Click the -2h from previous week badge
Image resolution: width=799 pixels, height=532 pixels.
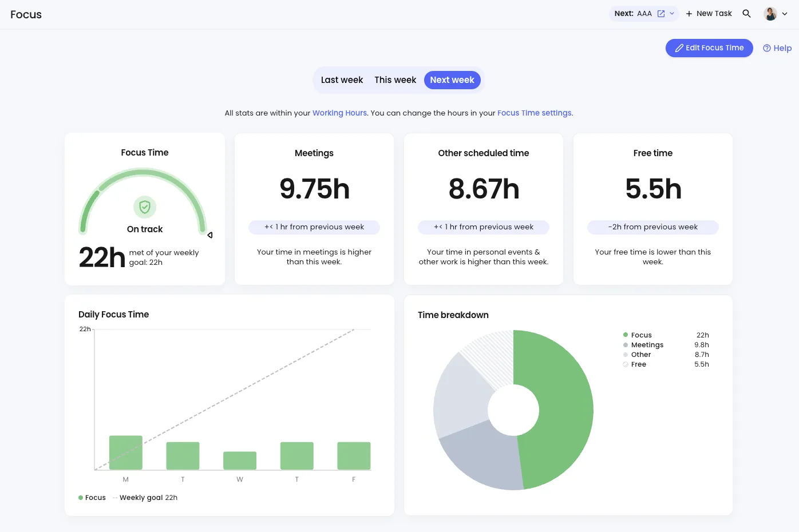tap(653, 227)
